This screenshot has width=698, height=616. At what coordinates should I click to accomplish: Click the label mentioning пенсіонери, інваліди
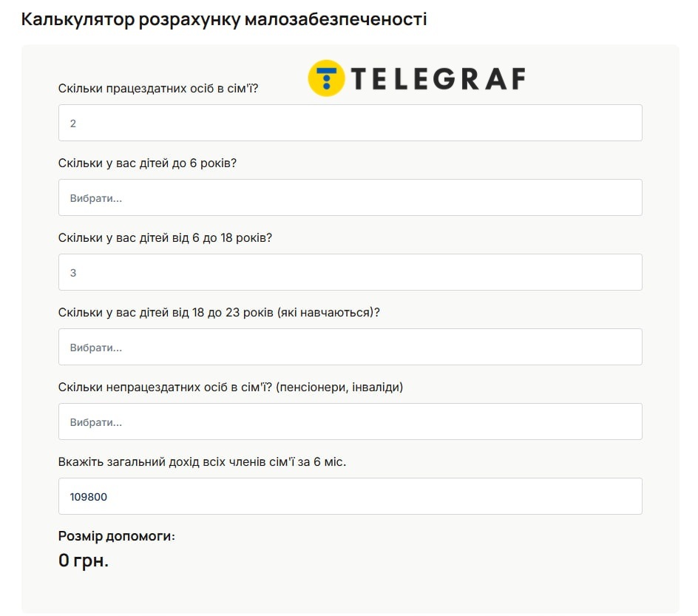(231, 387)
